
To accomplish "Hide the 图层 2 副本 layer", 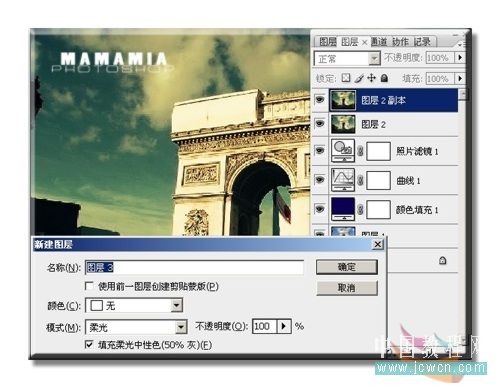I will 320,99.
